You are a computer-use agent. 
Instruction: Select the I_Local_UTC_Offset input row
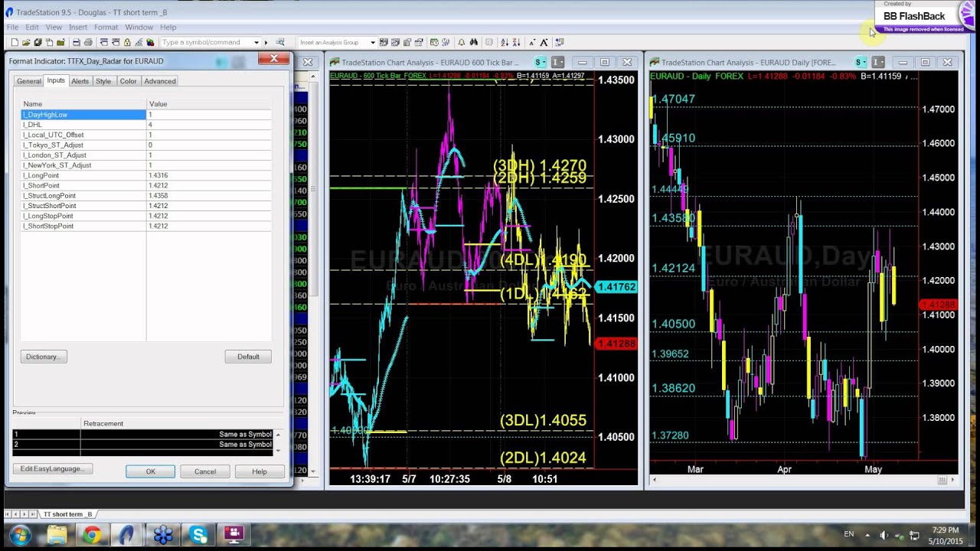coord(146,135)
